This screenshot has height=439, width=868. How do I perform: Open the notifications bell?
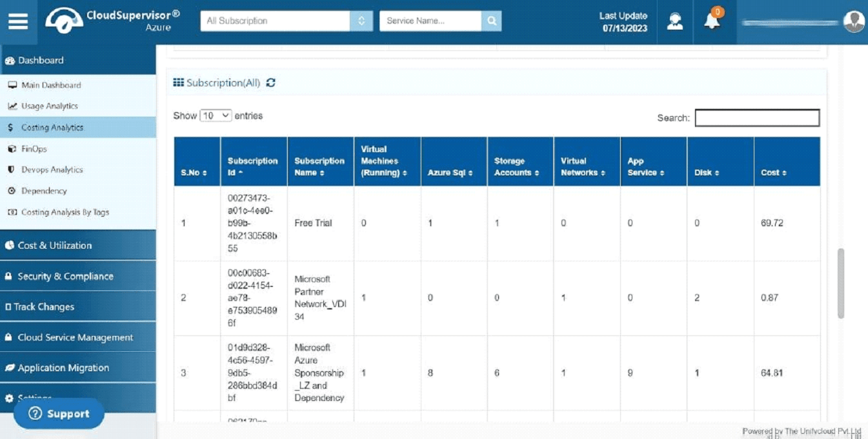[712, 20]
